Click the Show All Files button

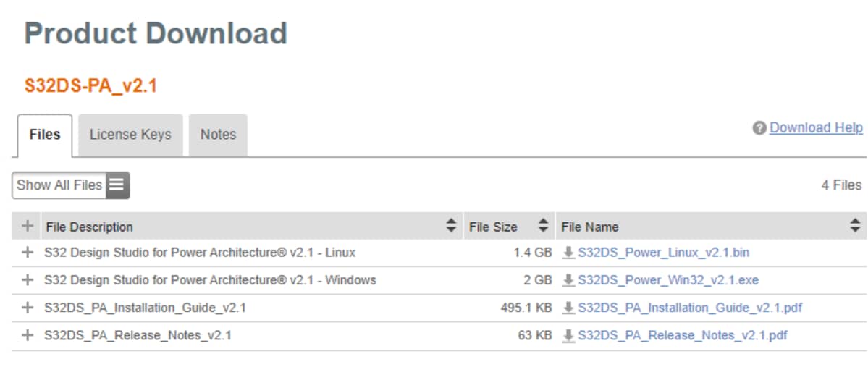59,185
